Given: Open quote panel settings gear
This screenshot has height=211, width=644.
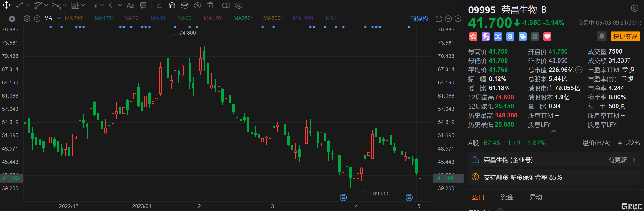Looking at the screenshot, I should click(634, 8).
